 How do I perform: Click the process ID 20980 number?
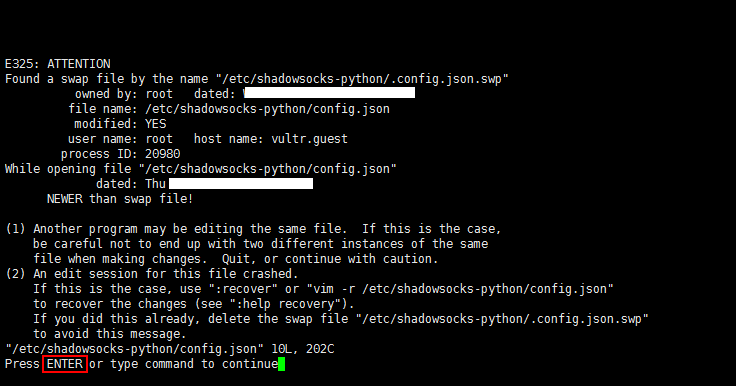pos(162,154)
